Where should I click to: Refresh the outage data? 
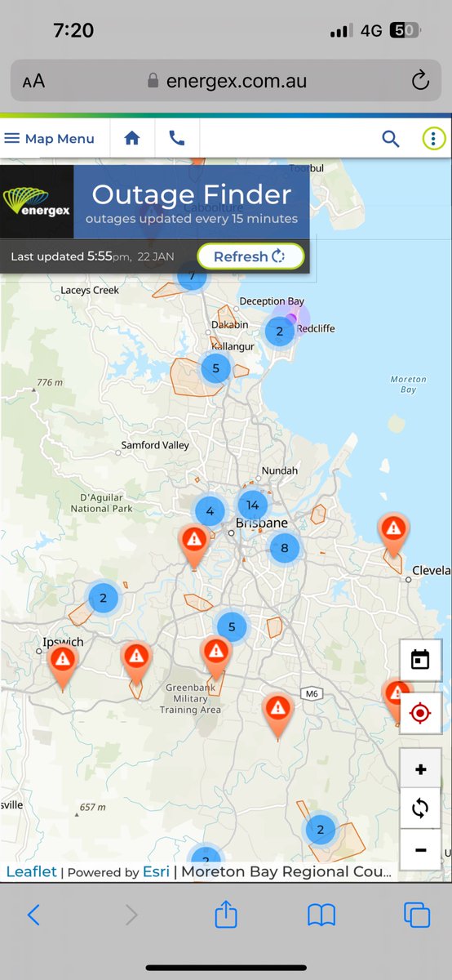pyautogui.click(x=250, y=256)
